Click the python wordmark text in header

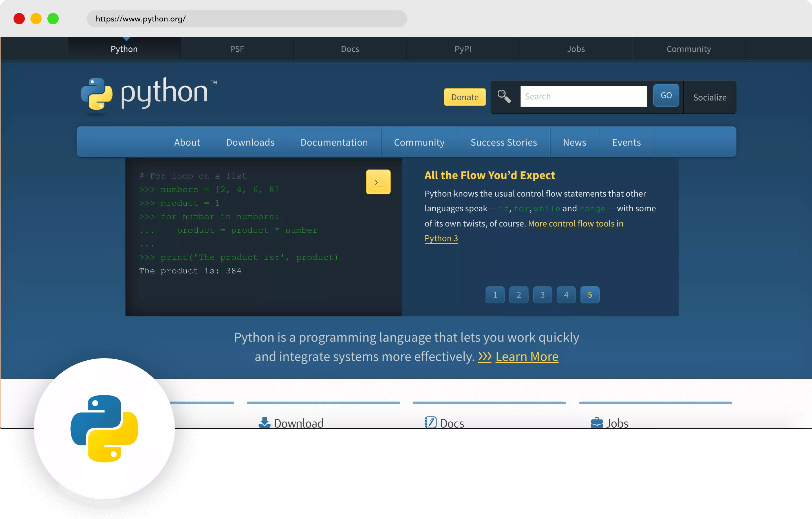[x=164, y=93]
